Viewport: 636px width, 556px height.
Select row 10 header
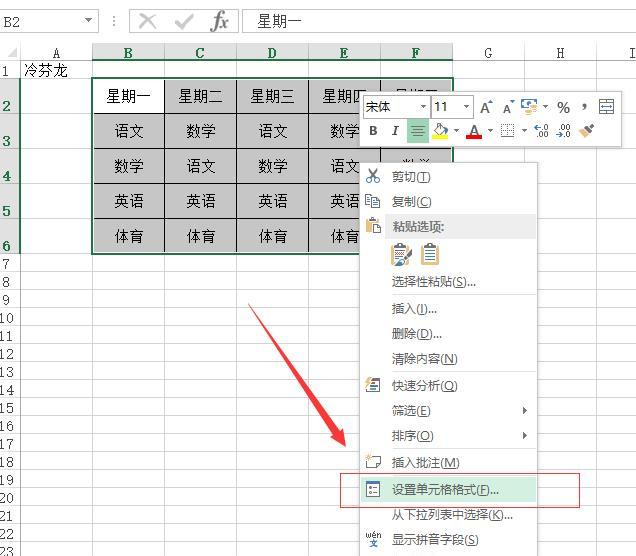pyautogui.click(x=10, y=318)
